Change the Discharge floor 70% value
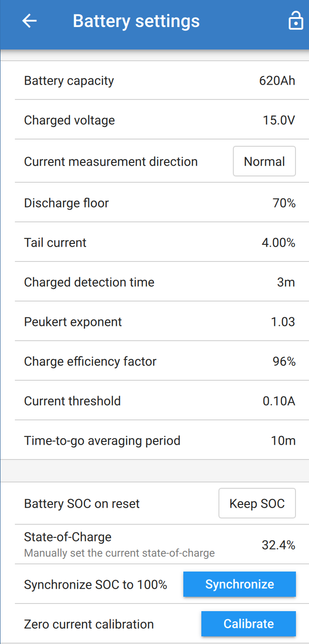The width and height of the screenshot is (309, 644). tap(284, 203)
